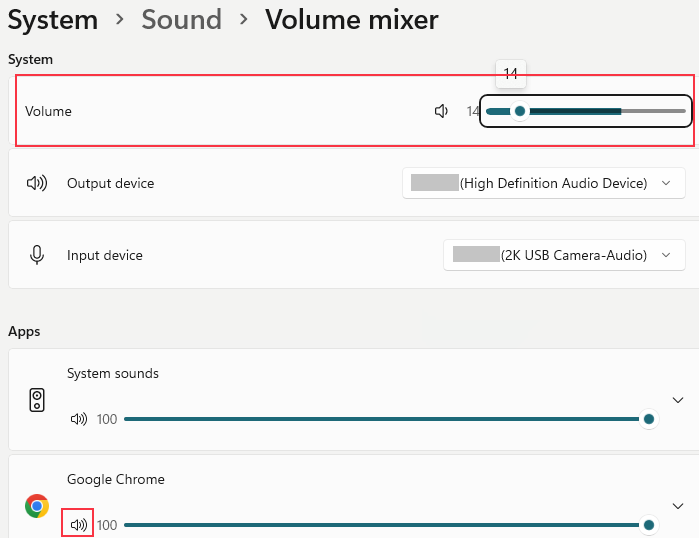
Task: Expand the Google Chrome section chevron
Action: point(678,505)
